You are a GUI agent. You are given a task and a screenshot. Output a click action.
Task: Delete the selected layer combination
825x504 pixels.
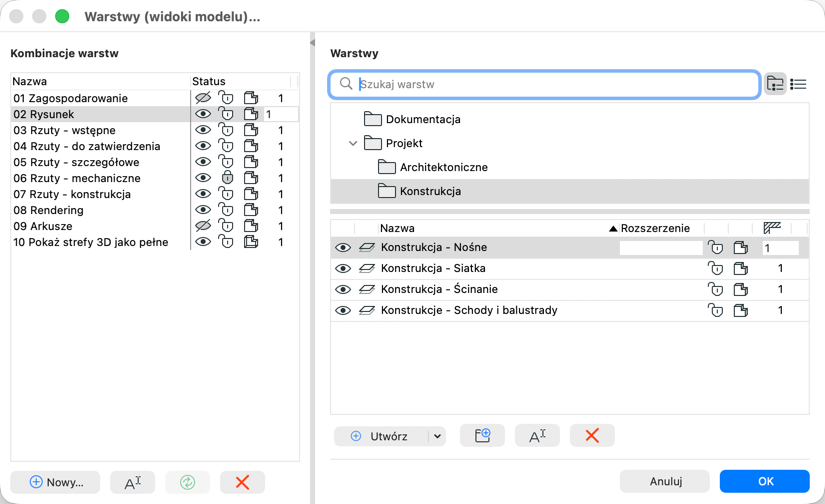coord(242,482)
